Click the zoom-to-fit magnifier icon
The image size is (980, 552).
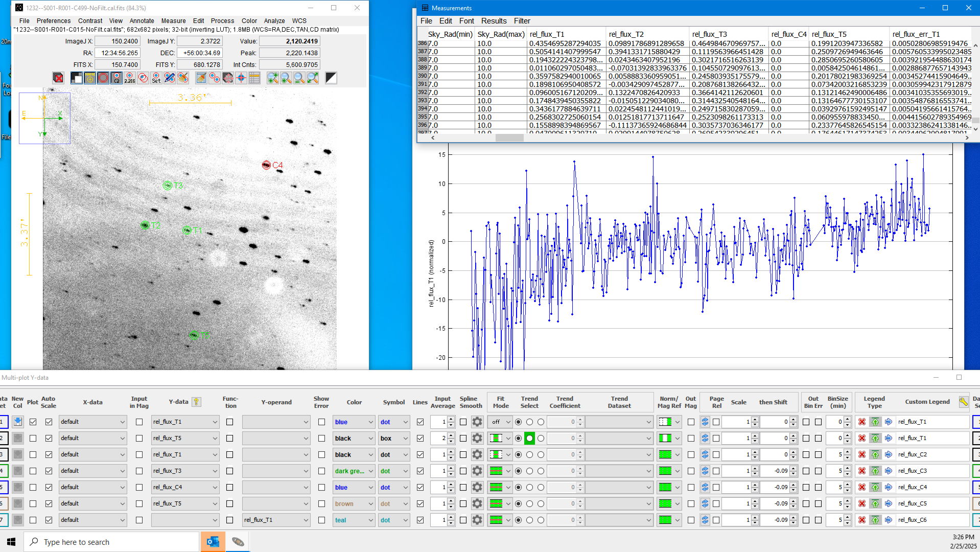(313, 78)
